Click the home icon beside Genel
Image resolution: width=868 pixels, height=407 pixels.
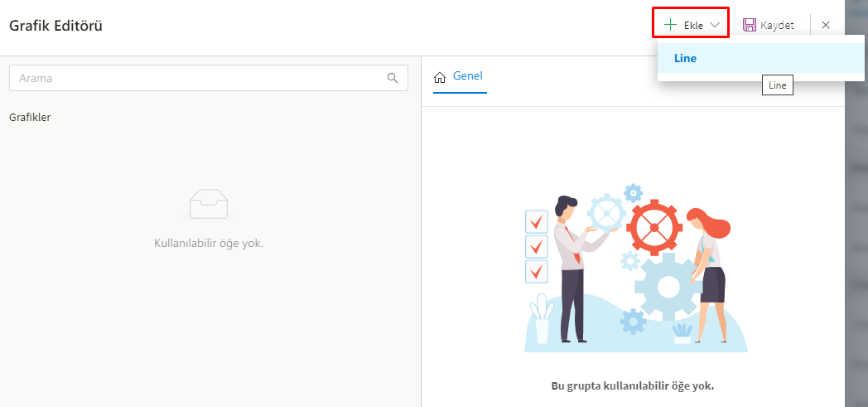coord(440,78)
